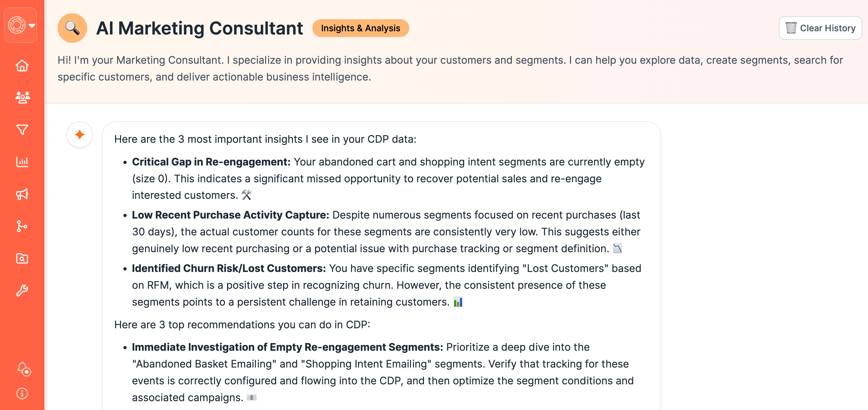Open the info icon at sidebar bottom
This screenshot has height=410, width=868.
click(22, 393)
